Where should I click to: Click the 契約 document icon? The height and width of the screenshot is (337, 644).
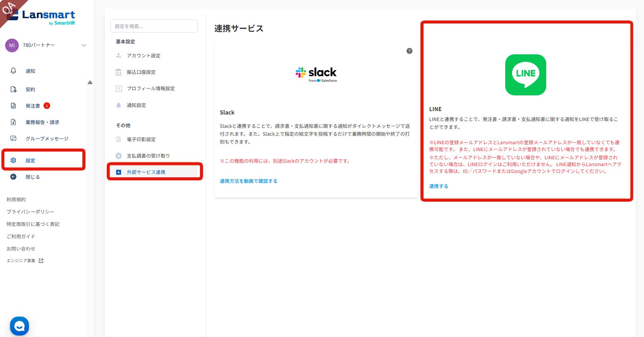pyautogui.click(x=13, y=89)
